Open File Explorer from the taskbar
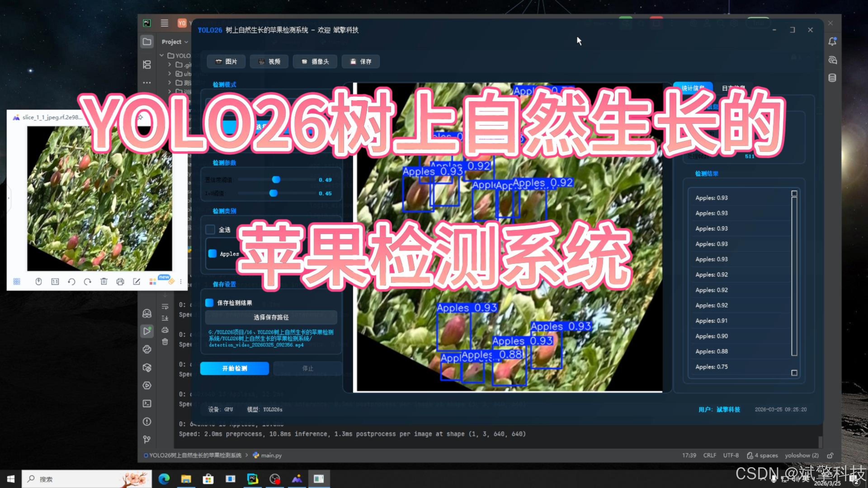The image size is (868, 488). 186,479
